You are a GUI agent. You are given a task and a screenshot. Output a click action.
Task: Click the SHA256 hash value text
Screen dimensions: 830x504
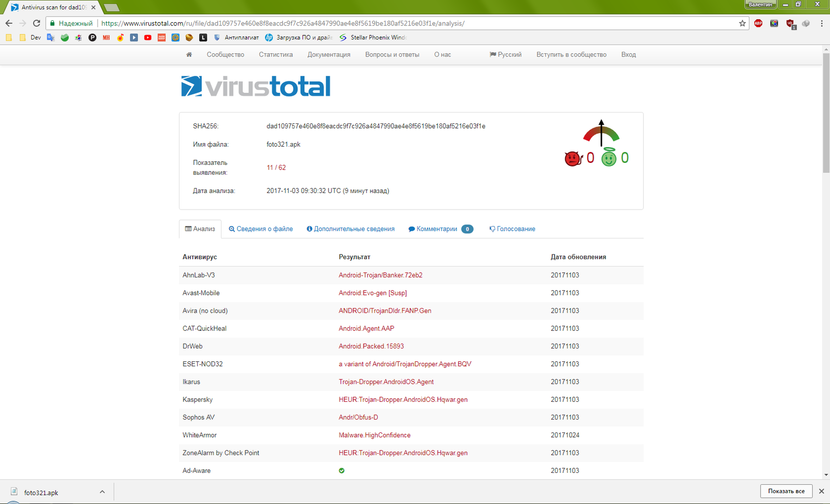point(376,126)
